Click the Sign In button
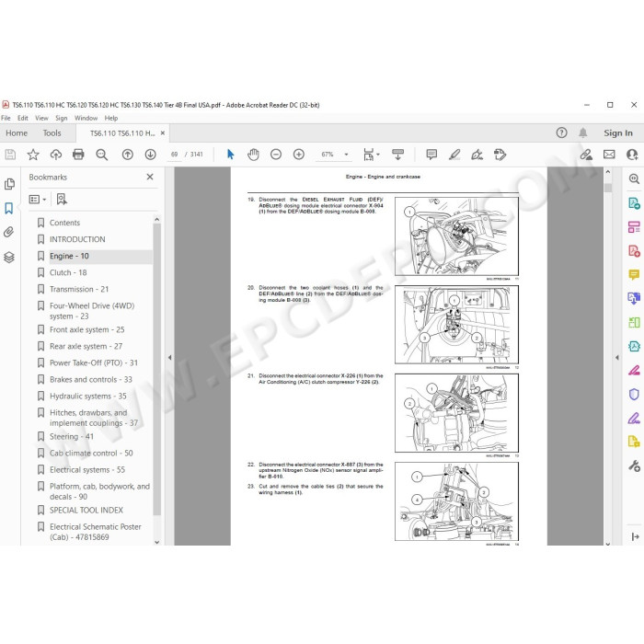 point(617,132)
